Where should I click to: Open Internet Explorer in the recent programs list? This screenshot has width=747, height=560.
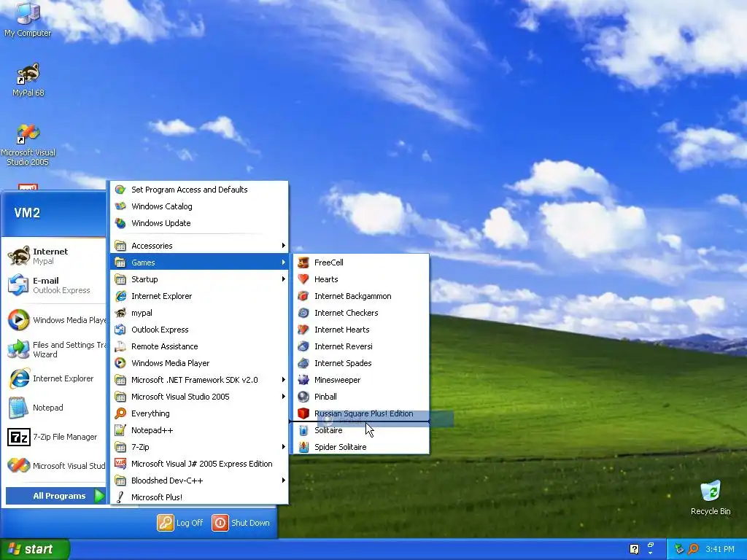[x=55, y=378]
